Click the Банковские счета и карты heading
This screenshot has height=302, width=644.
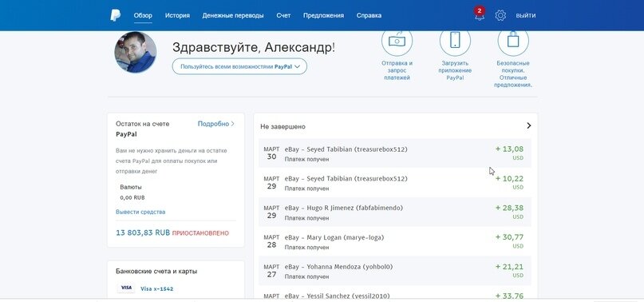(156, 271)
